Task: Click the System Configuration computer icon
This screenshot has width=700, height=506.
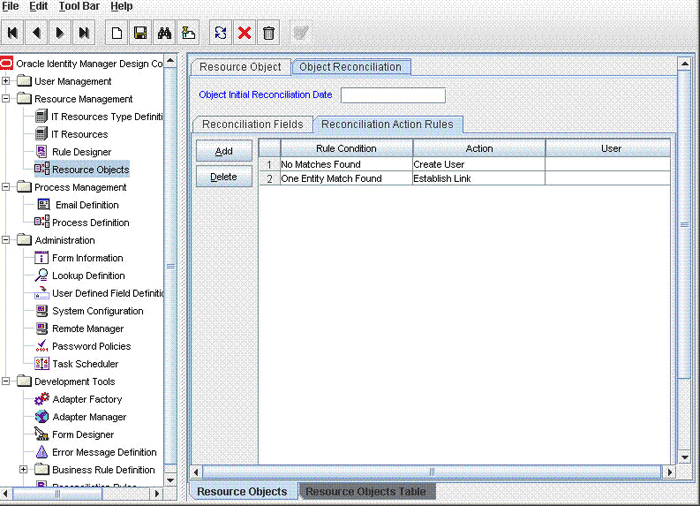Action: (42, 310)
